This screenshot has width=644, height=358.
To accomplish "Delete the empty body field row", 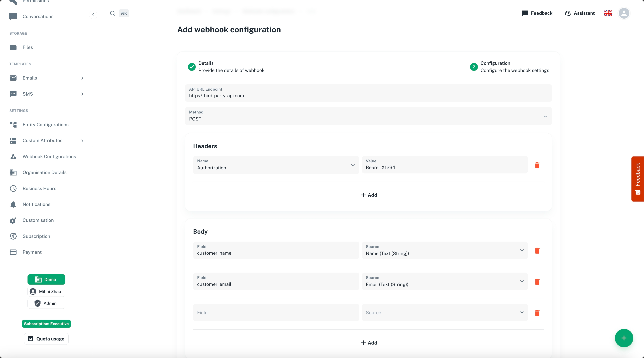I will pyautogui.click(x=537, y=313).
